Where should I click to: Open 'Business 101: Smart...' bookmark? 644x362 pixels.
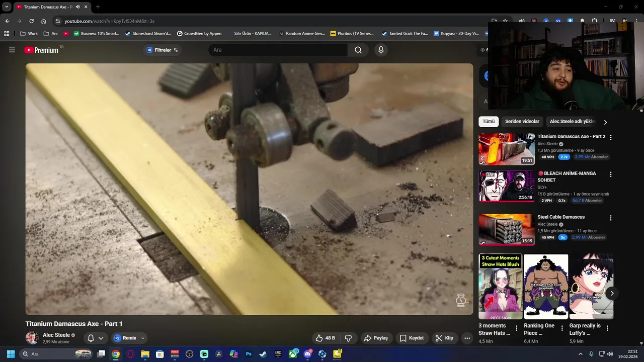tap(97, 33)
